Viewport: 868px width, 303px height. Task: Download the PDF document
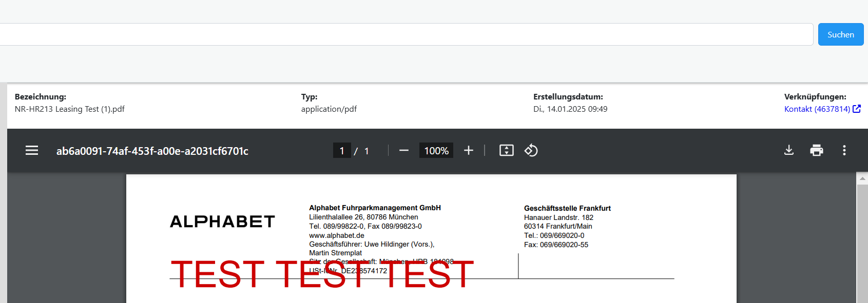point(789,150)
